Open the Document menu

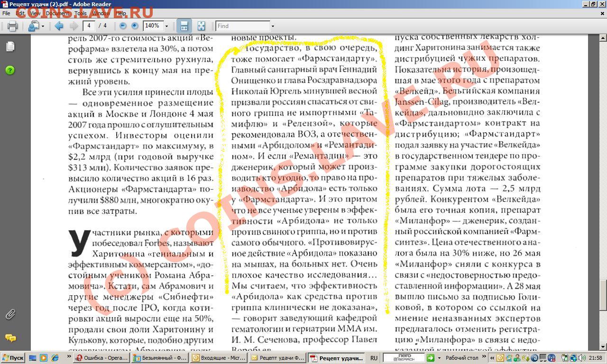(x=57, y=13)
